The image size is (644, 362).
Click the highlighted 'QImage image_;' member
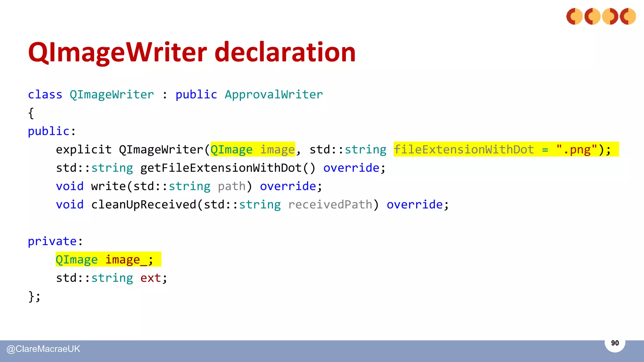(x=108, y=259)
